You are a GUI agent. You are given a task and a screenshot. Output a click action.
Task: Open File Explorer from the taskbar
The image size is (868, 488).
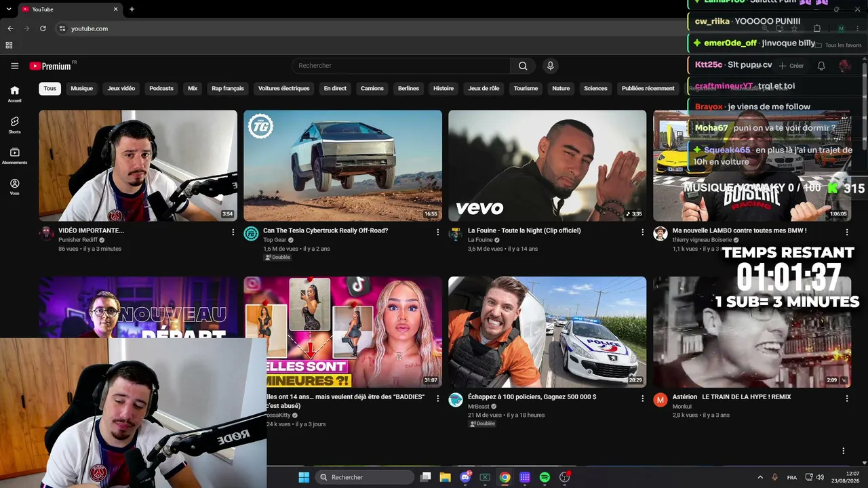point(446,477)
